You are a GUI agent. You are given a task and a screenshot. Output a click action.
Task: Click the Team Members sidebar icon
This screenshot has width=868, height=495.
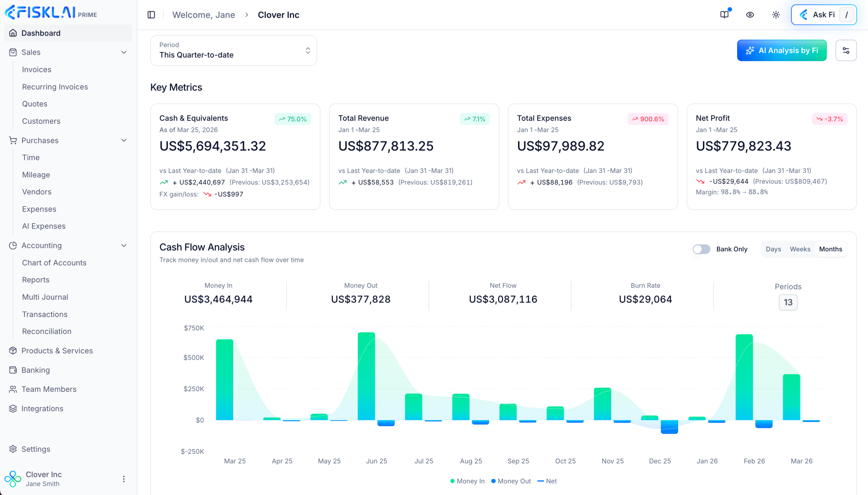point(13,389)
